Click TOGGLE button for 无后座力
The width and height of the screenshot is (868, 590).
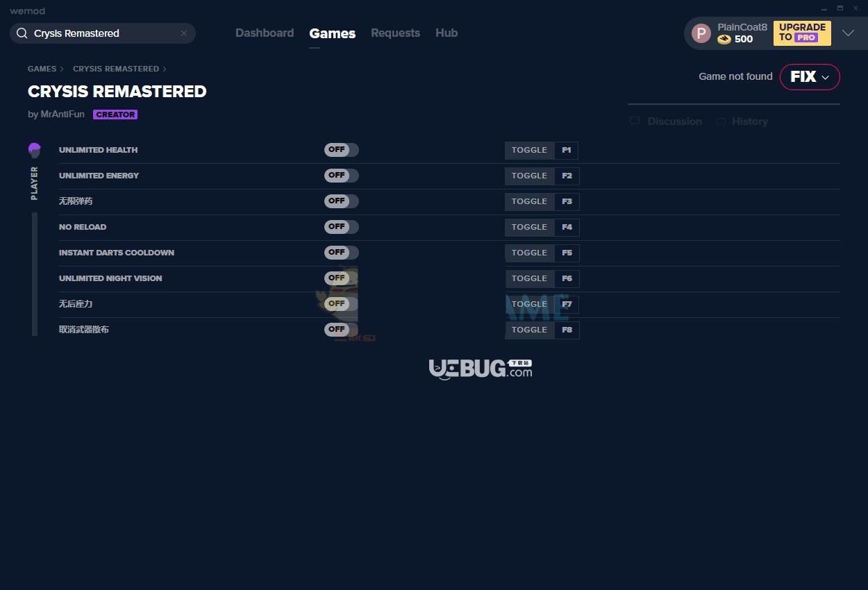click(x=530, y=304)
